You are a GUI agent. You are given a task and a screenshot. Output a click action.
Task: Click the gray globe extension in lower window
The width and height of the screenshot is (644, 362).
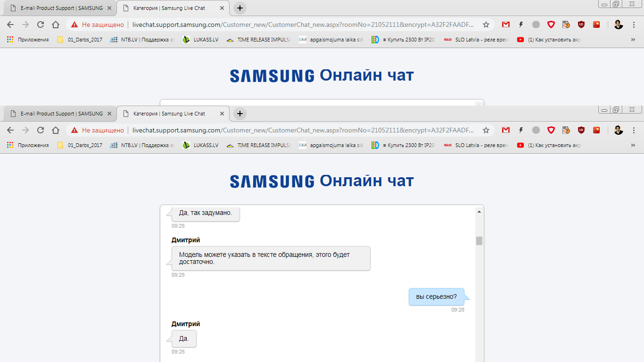(x=536, y=130)
